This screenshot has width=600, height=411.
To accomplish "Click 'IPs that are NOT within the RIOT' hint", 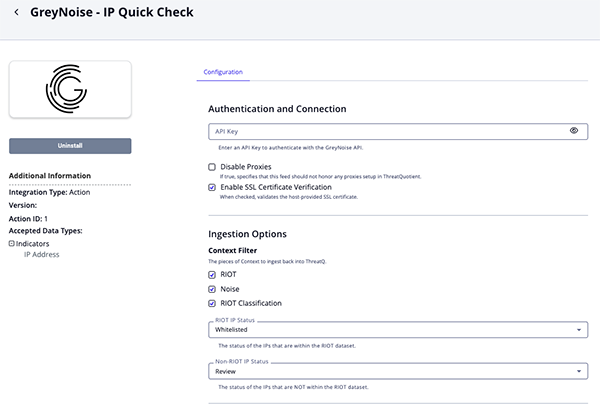I will point(293,387).
